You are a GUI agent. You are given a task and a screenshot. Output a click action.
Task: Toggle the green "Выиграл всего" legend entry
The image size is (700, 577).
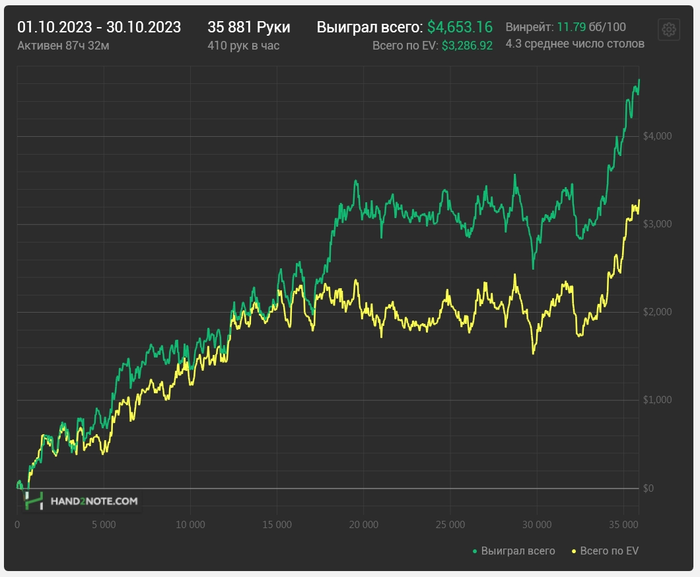[x=514, y=551]
